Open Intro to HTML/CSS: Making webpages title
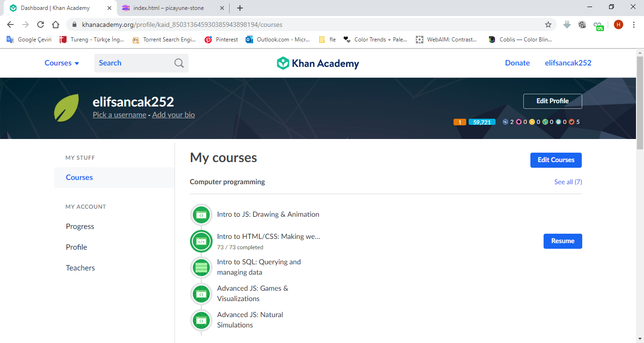 pyautogui.click(x=269, y=237)
